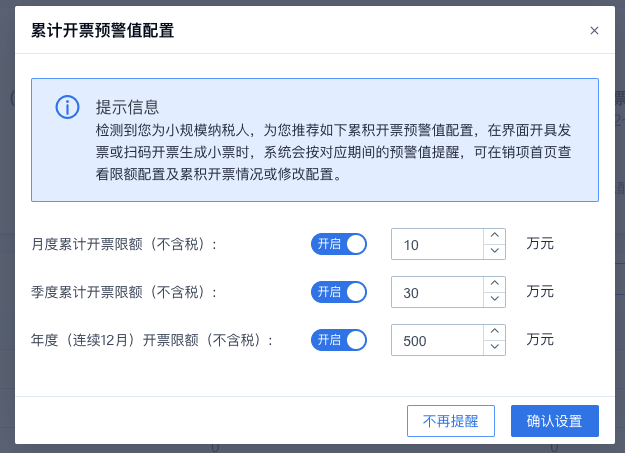625x453 pixels.
Task: Disable the 年度(连续12月)开票限额 switch
Action: (x=339, y=340)
